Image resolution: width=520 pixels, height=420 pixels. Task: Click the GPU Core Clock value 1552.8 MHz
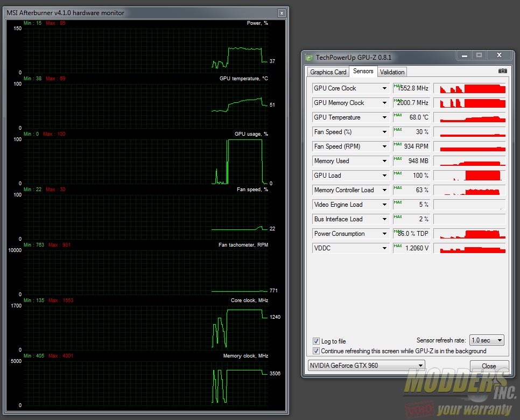(x=412, y=88)
